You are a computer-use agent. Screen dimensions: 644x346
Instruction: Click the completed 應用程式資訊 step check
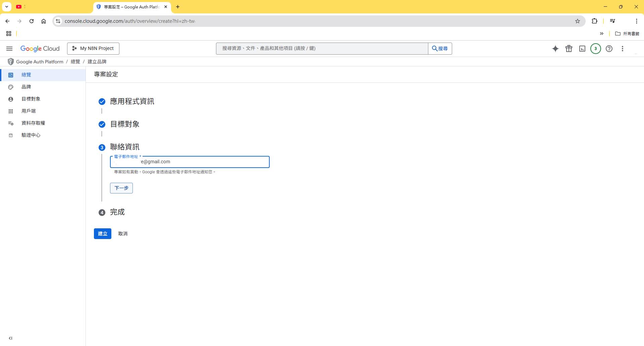click(102, 101)
